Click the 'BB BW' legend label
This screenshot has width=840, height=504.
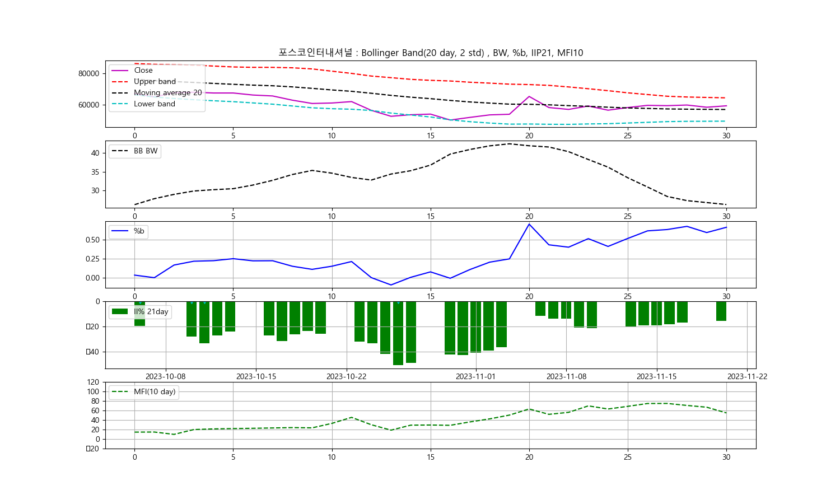[146, 151]
